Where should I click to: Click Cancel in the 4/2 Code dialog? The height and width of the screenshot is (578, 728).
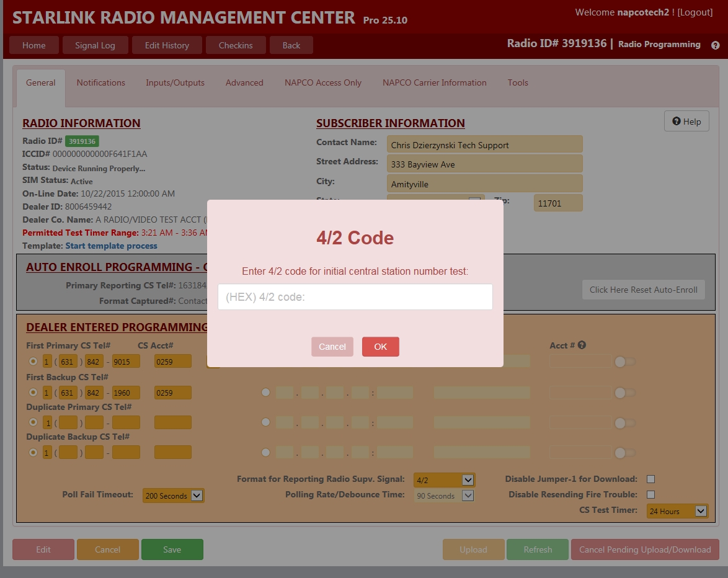pos(332,347)
